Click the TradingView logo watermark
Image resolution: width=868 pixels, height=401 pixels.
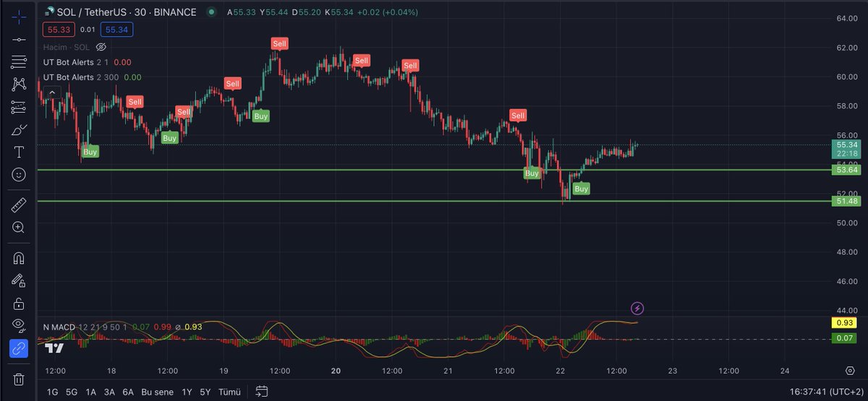click(x=54, y=348)
